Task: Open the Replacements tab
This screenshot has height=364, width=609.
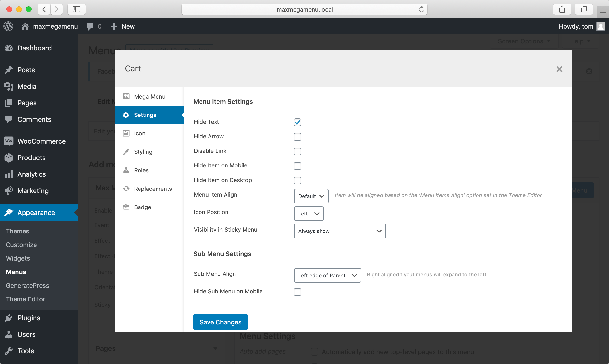Action: coord(153,189)
